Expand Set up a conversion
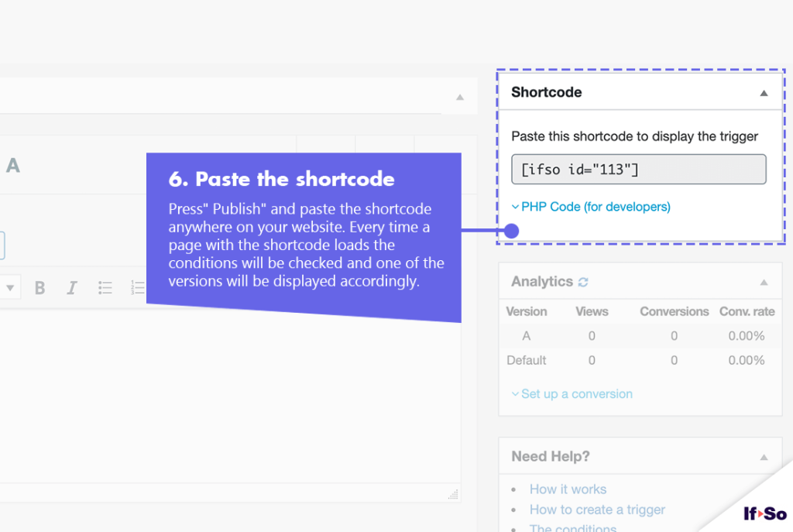 click(572, 394)
